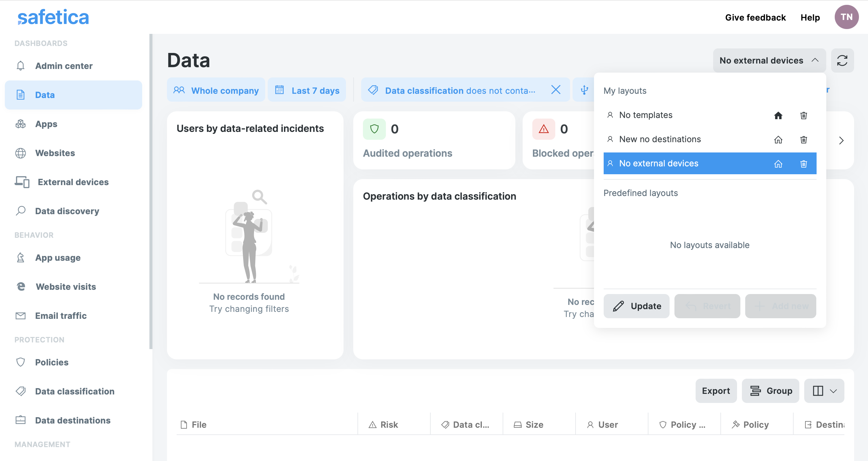Screen dimensions: 868x461
Task: Open Policies under Protection
Action: pos(73,362)
